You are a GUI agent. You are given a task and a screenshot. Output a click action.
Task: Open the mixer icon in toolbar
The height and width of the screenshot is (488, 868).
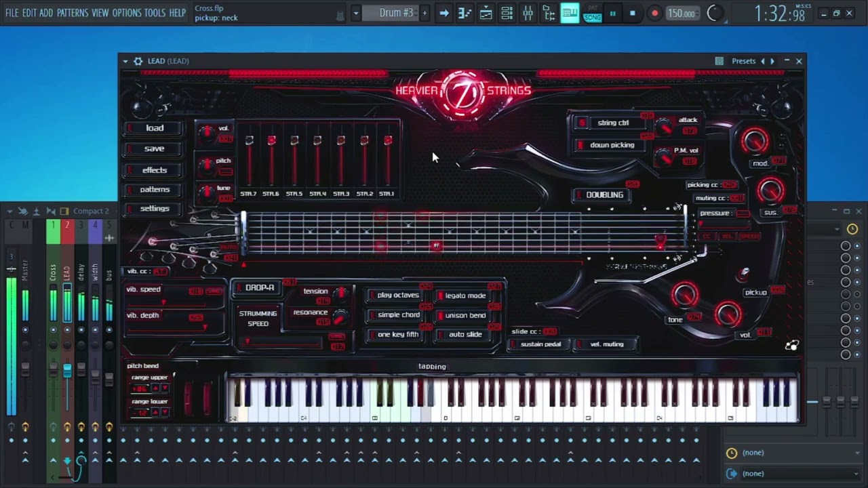528,13
